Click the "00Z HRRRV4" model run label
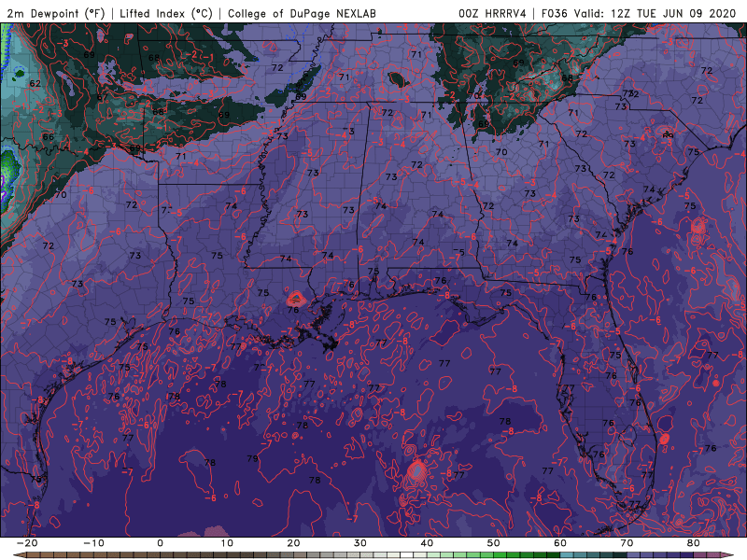This screenshot has height=560, width=747. pos(492,13)
